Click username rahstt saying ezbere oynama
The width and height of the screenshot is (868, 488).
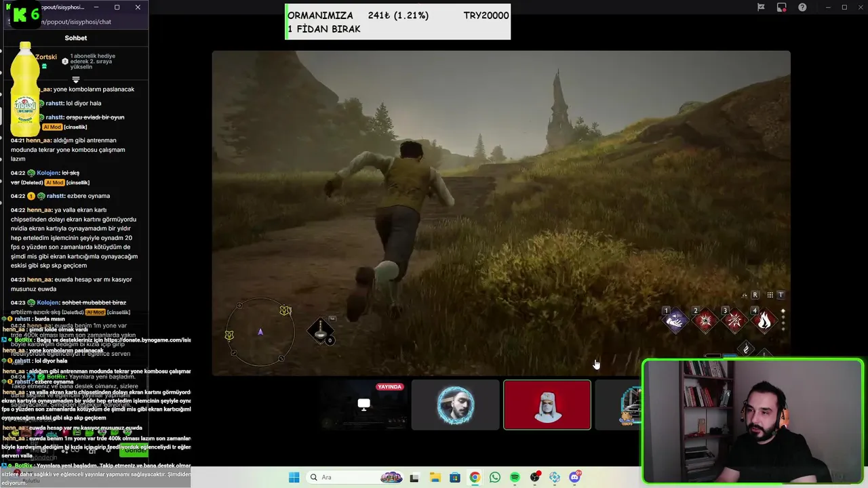[56, 196]
